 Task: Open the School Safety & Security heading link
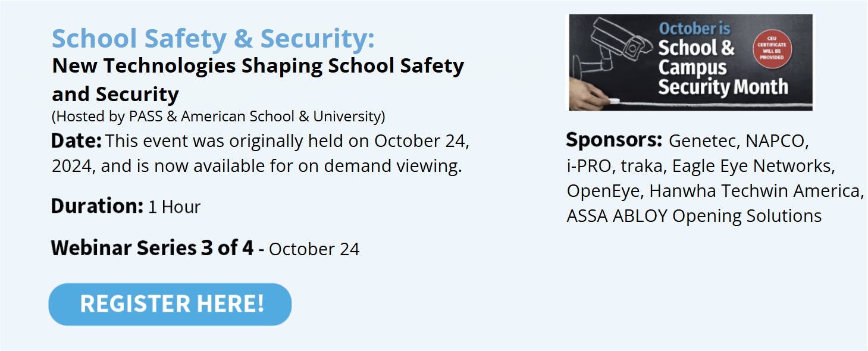click(214, 39)
